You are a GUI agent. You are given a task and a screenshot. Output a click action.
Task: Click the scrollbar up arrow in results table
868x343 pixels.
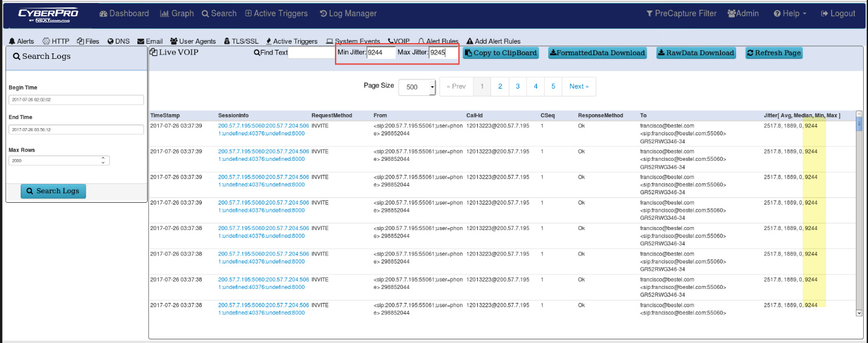tap(859, 114)
